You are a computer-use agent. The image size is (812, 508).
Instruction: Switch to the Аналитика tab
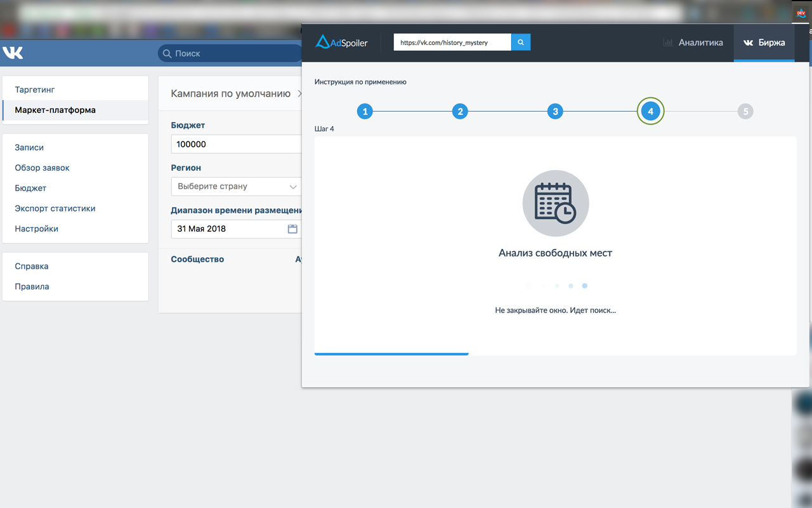[x=693, y=43]
